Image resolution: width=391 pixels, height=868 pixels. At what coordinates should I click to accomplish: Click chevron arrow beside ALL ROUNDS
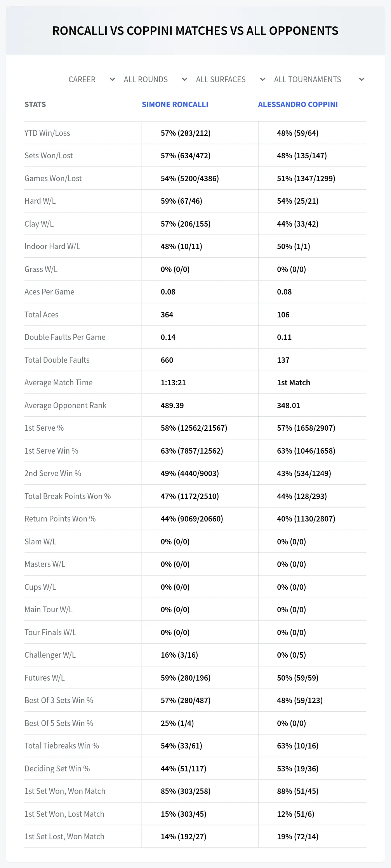point(184,80)
